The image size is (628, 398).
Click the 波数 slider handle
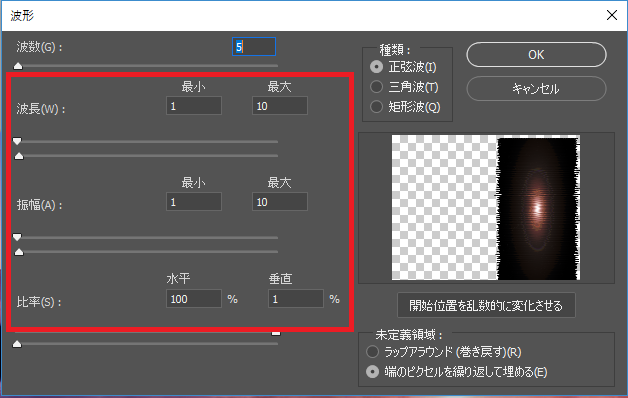18,66
